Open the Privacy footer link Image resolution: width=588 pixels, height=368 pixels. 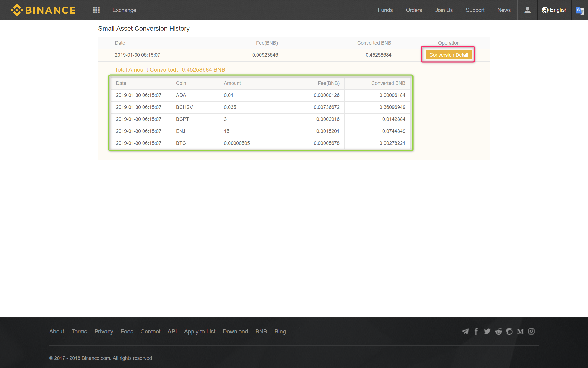(104, 332)
